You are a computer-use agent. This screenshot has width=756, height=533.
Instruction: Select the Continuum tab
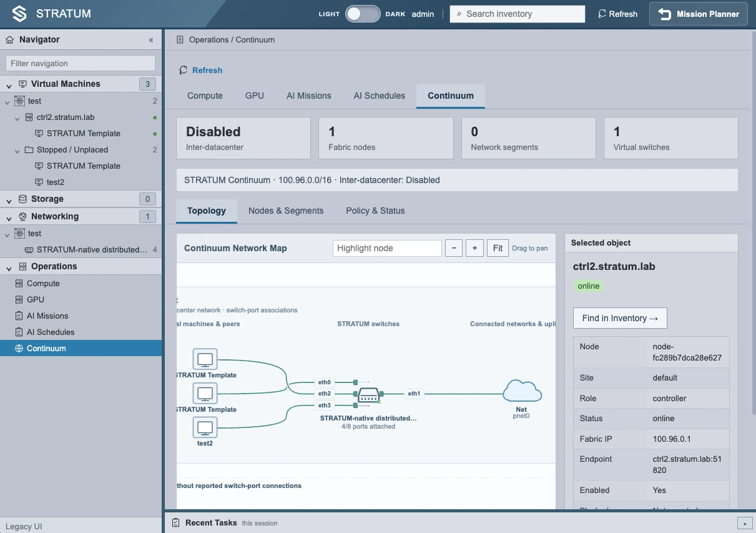[x=451, y=96]
